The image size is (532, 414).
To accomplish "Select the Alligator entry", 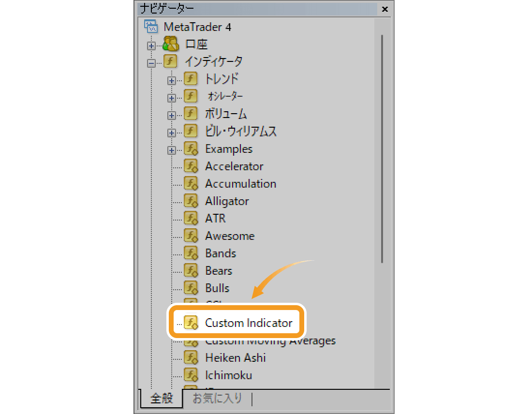I will click(227, 201).
